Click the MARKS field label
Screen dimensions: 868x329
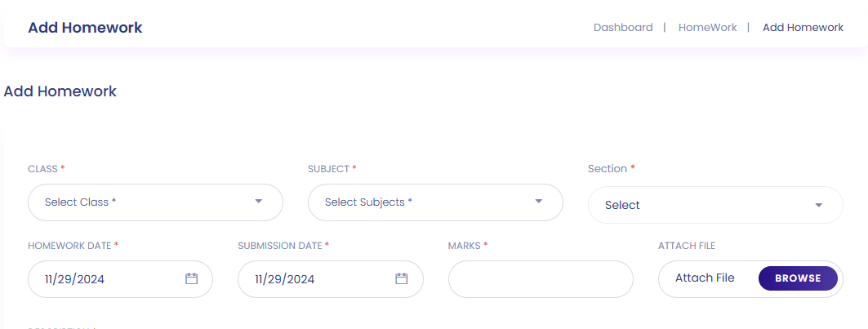tap(464, 245)
